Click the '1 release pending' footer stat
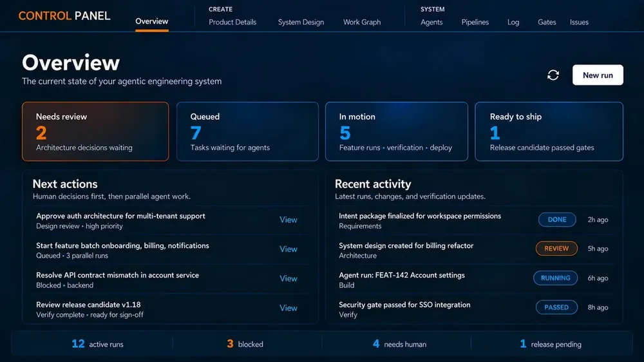Image resolution: width=644 pixels, height=362 pixels. (551, 344)
